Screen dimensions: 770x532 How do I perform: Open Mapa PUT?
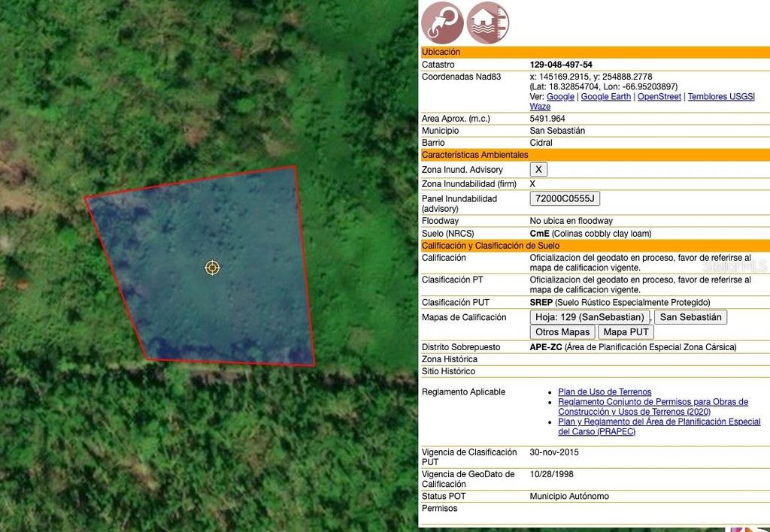coord(626,331)
